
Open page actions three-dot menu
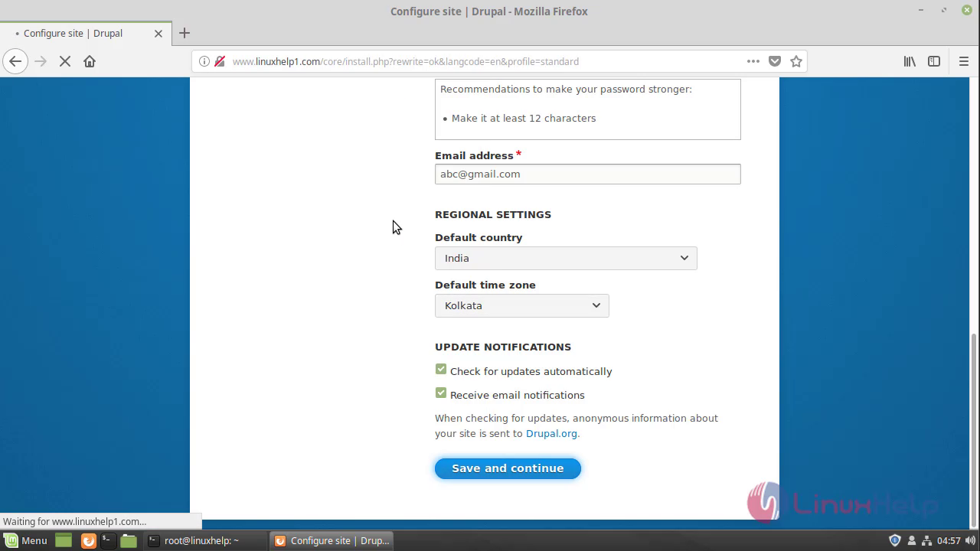pos(753,61)
